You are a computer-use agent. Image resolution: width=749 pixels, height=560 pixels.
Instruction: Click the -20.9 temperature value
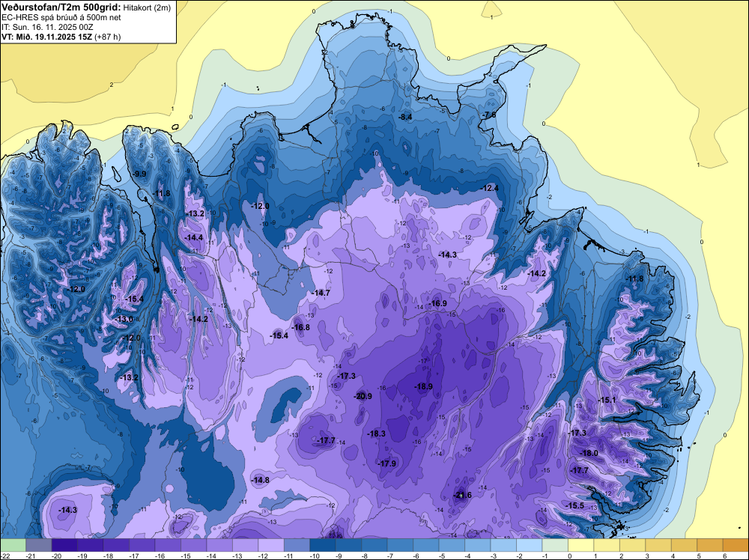coord(363,396)
